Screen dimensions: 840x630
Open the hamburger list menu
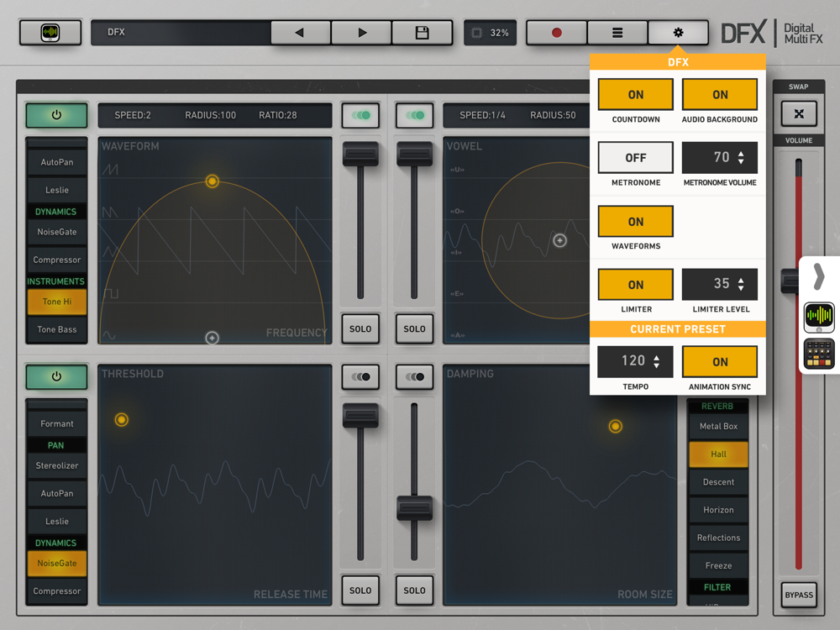tap(617, 33)
